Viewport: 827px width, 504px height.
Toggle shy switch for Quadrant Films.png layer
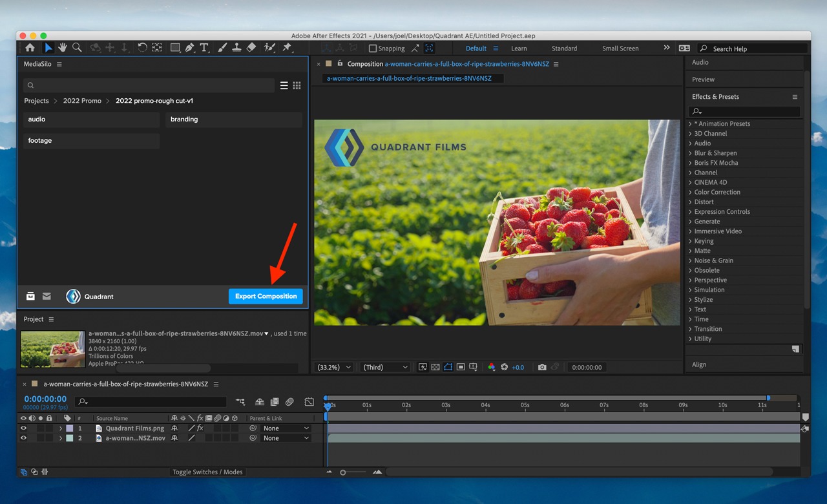click(x=174, y=428)
